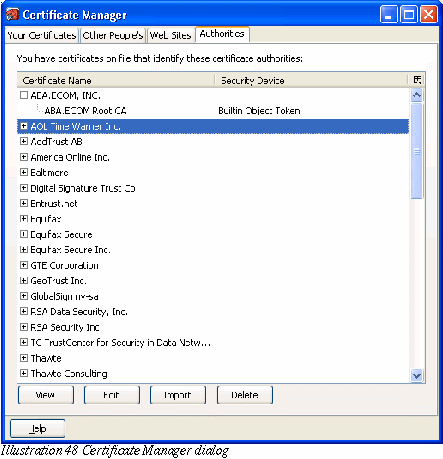Click the scrollbar up arrow

point(417,95)
